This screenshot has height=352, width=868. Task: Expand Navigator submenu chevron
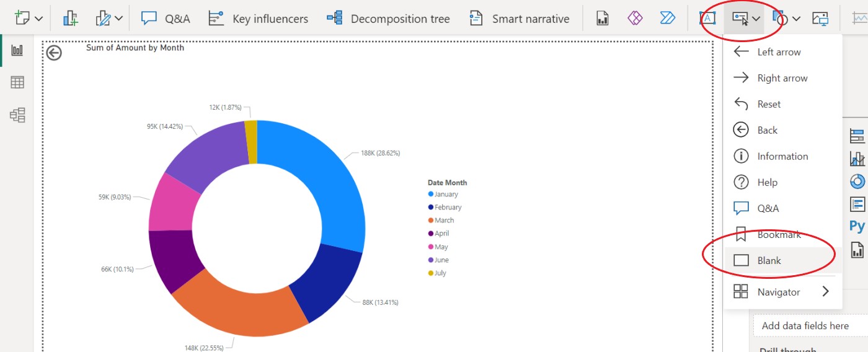click(x=825, y=291)
